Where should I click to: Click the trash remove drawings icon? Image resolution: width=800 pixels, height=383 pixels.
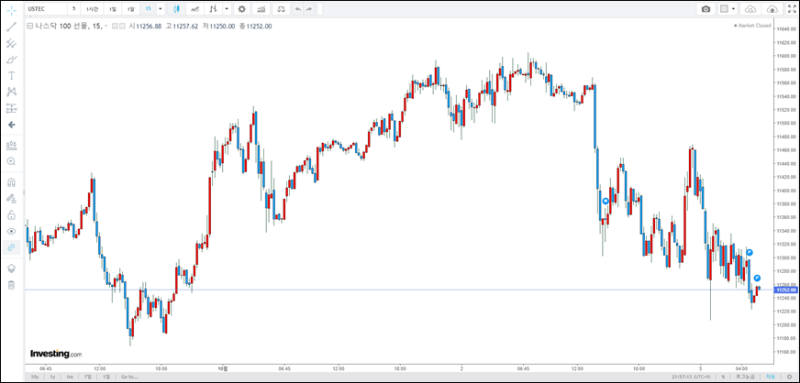[x=11, y=285]
